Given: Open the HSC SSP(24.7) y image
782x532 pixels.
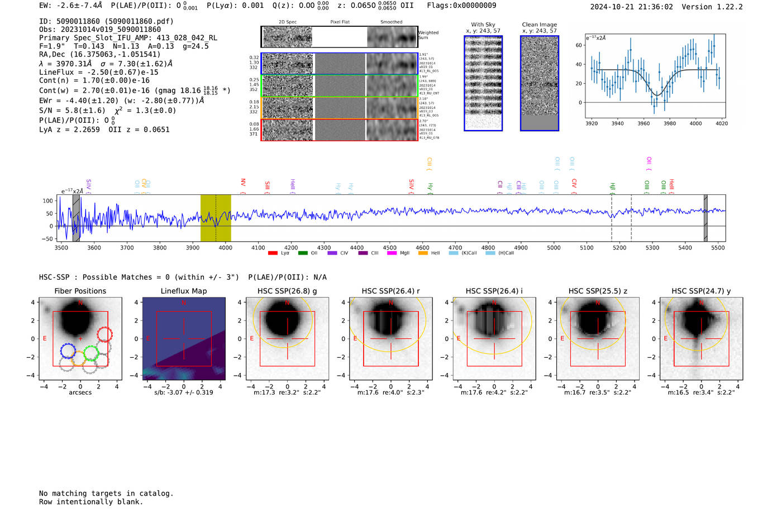Looking at the screenshot, I should 701,339.
